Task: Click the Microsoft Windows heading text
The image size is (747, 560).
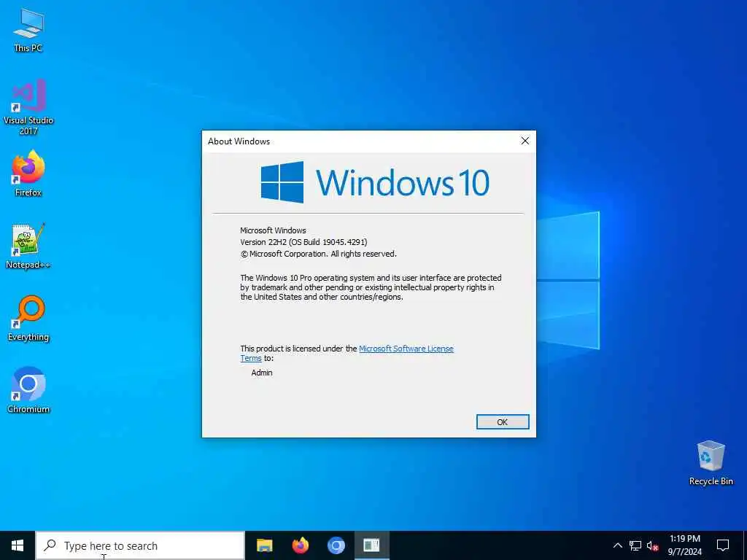Action: [x=273, y=230]
